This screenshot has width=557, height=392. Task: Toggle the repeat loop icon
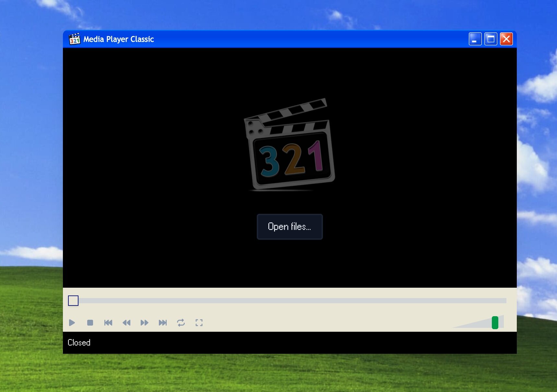181,323
